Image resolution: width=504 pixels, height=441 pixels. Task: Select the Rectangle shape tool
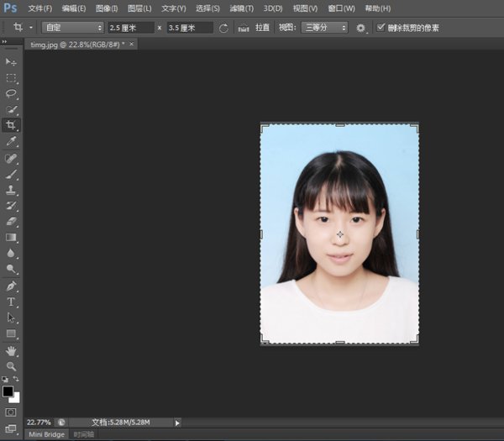tap(11, 333)
